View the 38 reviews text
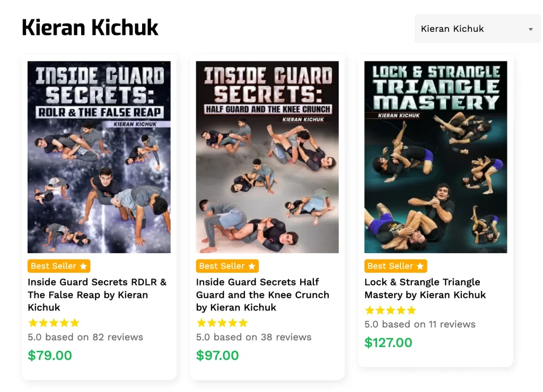Image resolution: width=543 pixels, height=392 pixels. (x=253, y=337)
